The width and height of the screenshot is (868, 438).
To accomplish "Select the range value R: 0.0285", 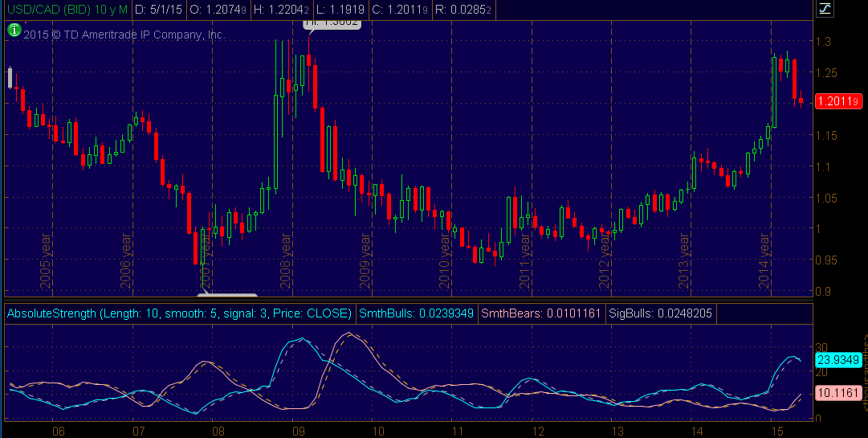I will coord(463,10).
